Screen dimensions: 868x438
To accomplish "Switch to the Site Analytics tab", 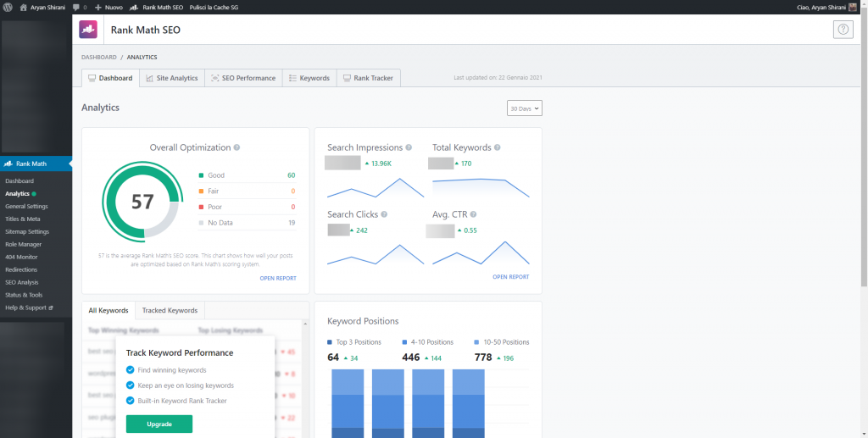I will (171, 78).
